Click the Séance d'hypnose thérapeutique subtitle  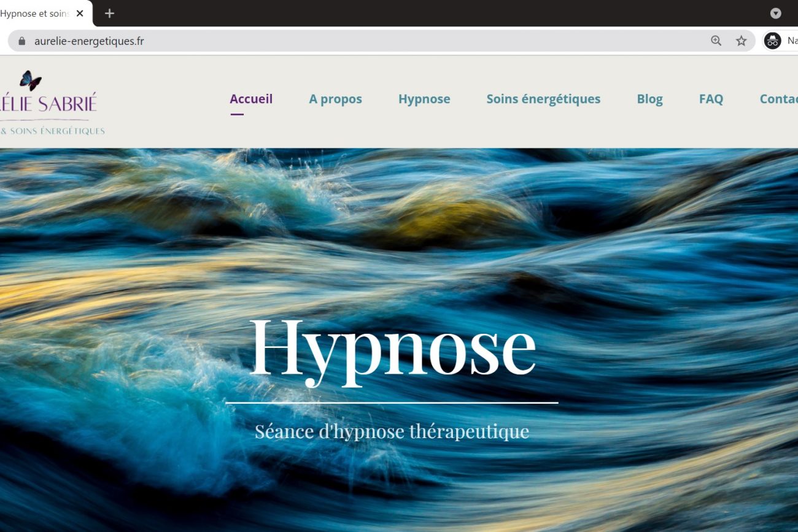[x=392, y=431]
